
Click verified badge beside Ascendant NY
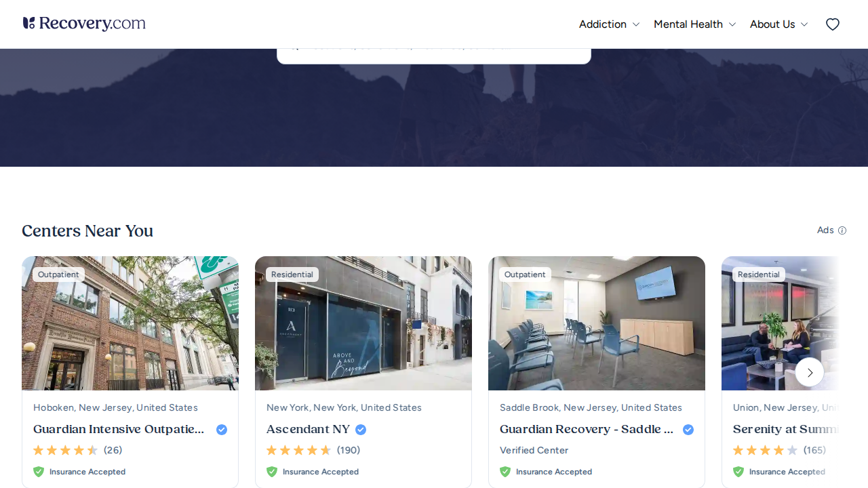(361, 430)
